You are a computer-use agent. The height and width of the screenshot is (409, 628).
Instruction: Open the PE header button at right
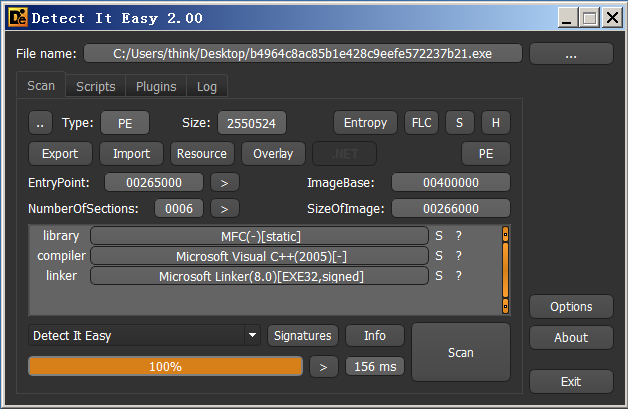pos(486,153)
